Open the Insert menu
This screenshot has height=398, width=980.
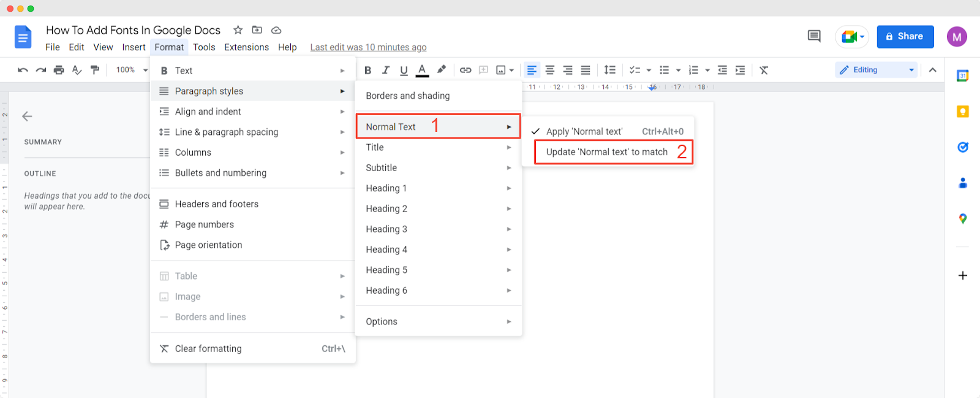(134, 47)
